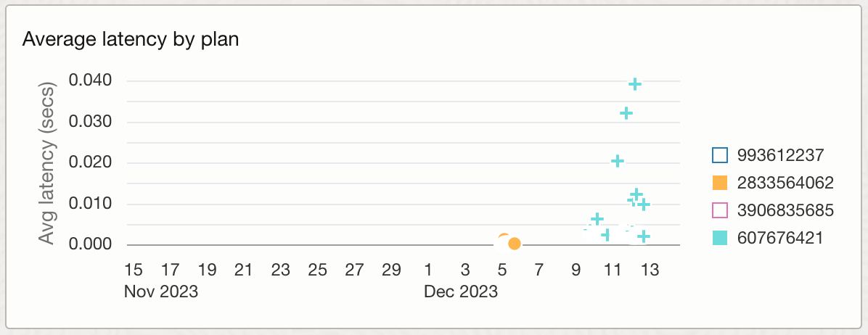Click the 13 date tick label
Screen dimensions: 868x335
coord(650,270)
